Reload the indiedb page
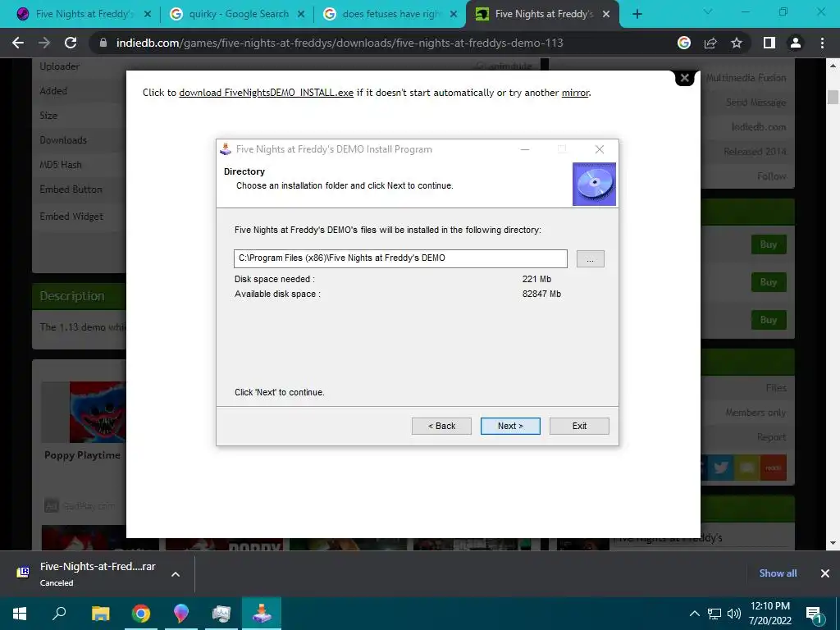 pos(71,43)
